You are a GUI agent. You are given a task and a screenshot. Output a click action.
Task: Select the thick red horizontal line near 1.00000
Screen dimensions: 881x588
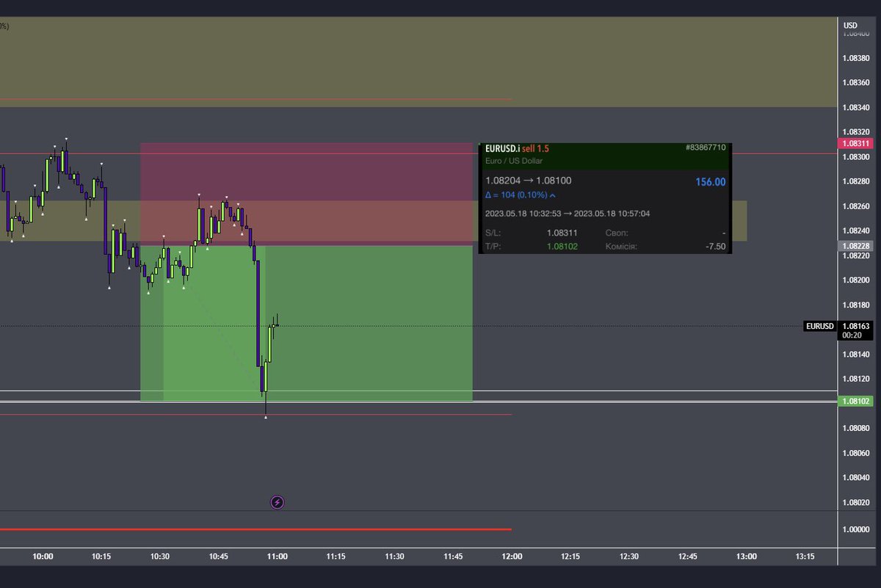pos(255,529)
